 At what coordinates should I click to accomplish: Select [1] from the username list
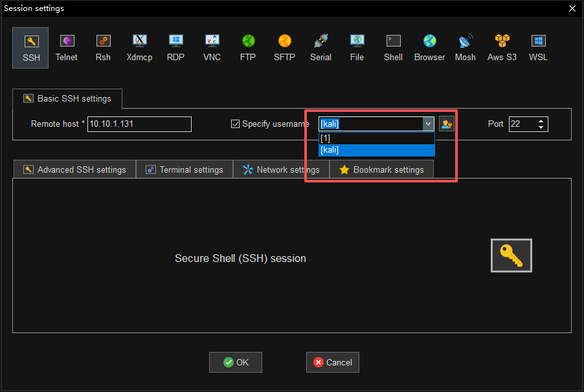[376, 138]
